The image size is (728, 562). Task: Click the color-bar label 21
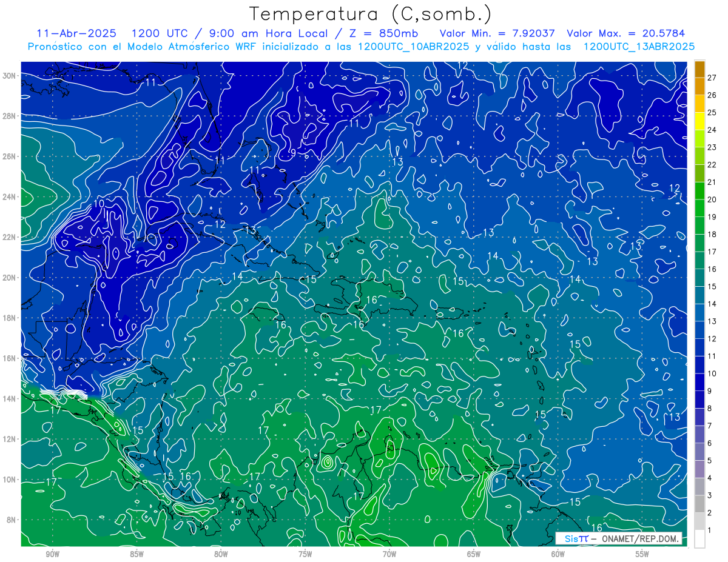712,182
